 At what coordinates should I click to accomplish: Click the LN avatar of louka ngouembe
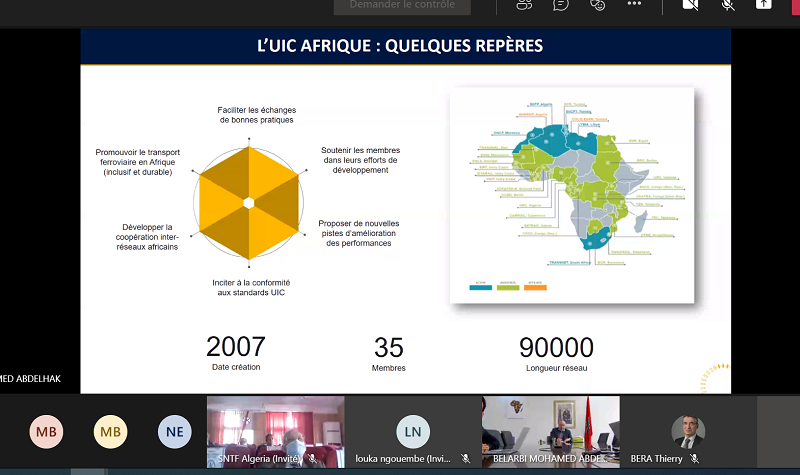click(413, 432)
